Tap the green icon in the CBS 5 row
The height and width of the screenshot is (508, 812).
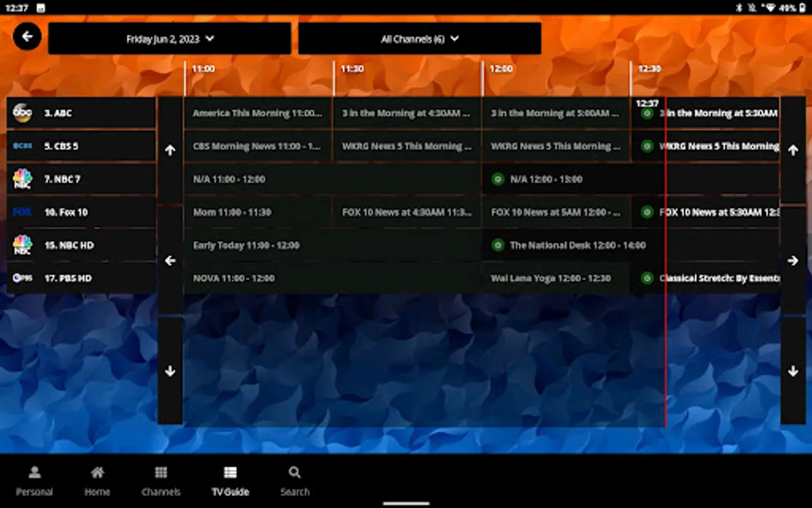coord(647,146)
